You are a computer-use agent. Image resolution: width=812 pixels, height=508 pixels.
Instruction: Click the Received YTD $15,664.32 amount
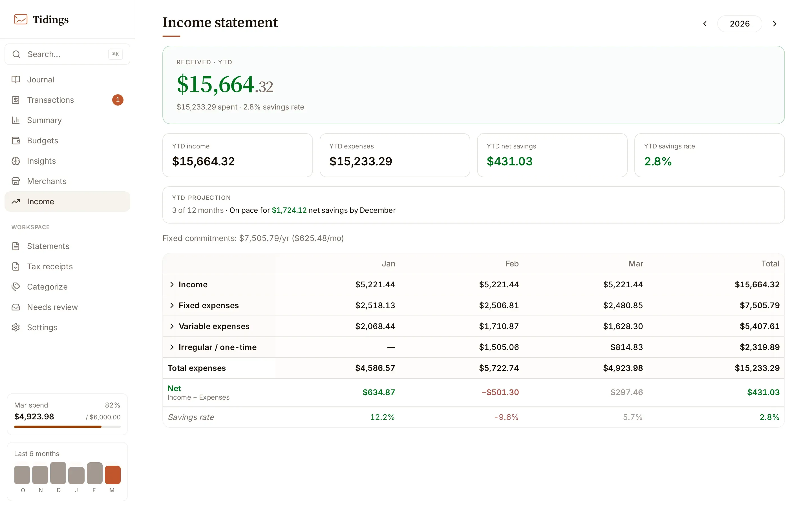coord(225,84)
